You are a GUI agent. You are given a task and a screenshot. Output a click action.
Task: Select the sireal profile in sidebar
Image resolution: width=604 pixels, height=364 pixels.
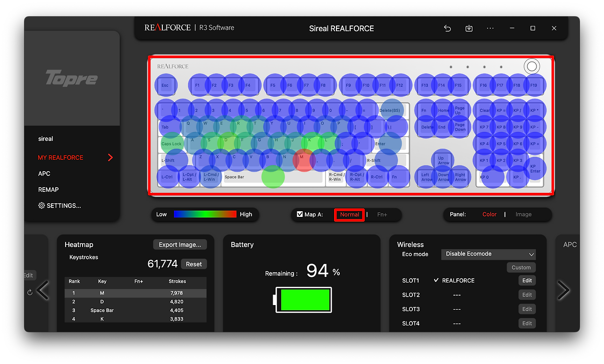[46, 139]
